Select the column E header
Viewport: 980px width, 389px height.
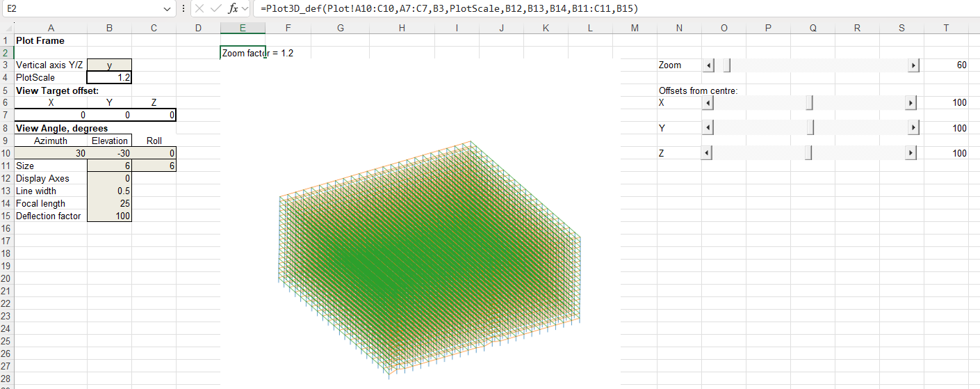click(x=243, y=29)
